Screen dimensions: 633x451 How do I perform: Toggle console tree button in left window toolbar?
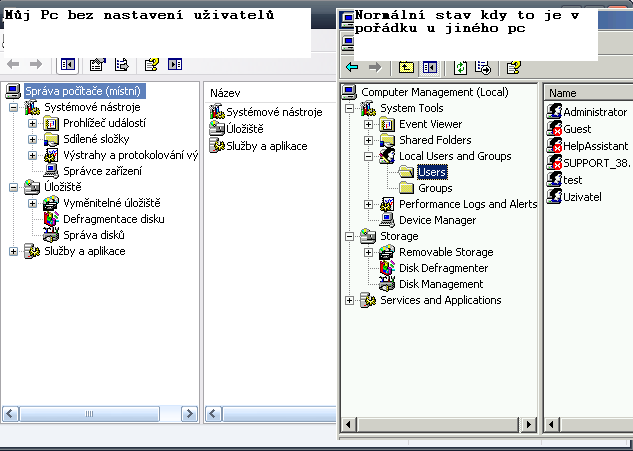pyautogui.click(x=67, y=64)
